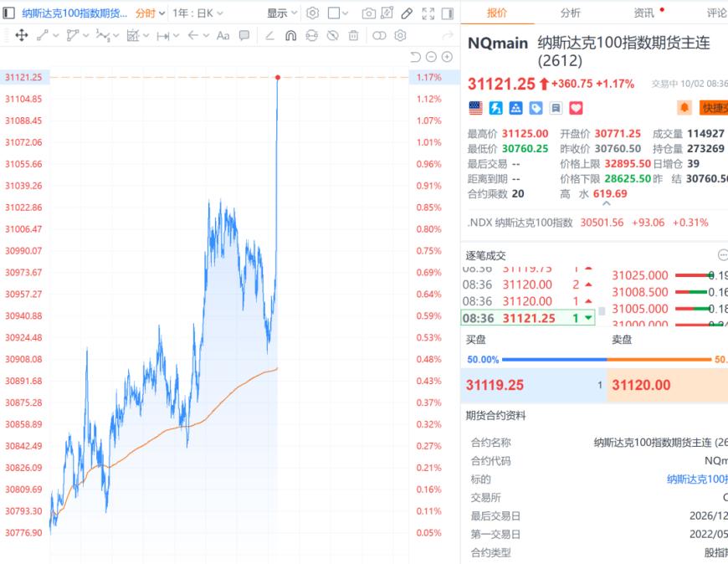Viewport: 728px width, 564px height.
Task: Click the US flag market icon
Action: click(475, 108)
